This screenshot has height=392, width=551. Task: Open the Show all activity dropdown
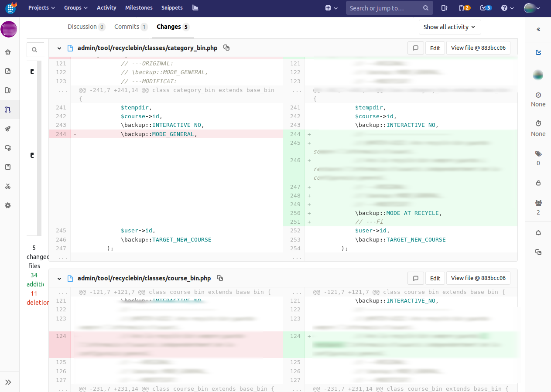tap(450, 27)
